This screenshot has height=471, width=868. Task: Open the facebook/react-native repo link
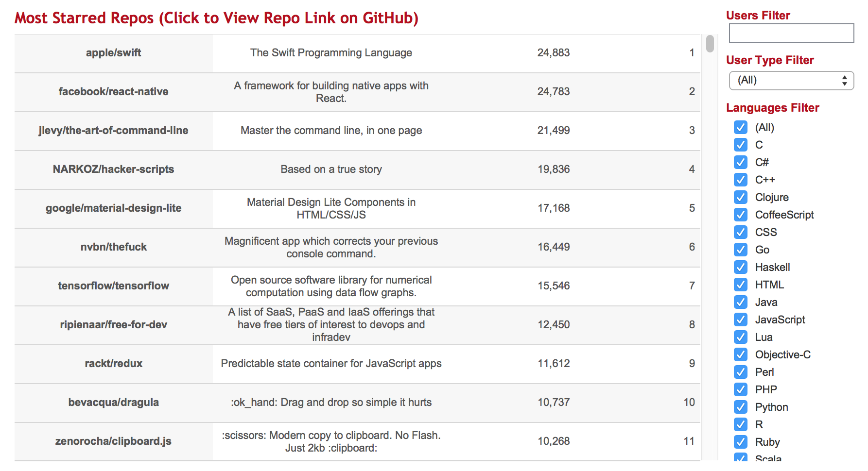click(114, 91)
